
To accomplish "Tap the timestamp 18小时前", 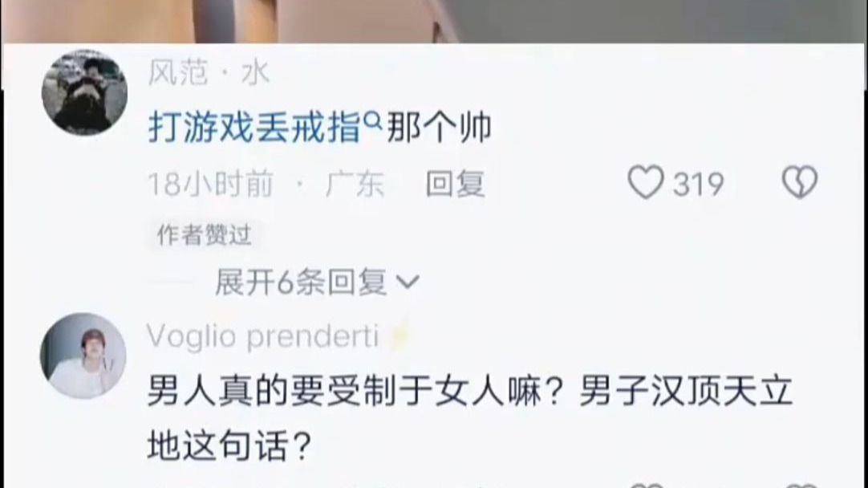I will pyautogui.click(x=211, y=184).
